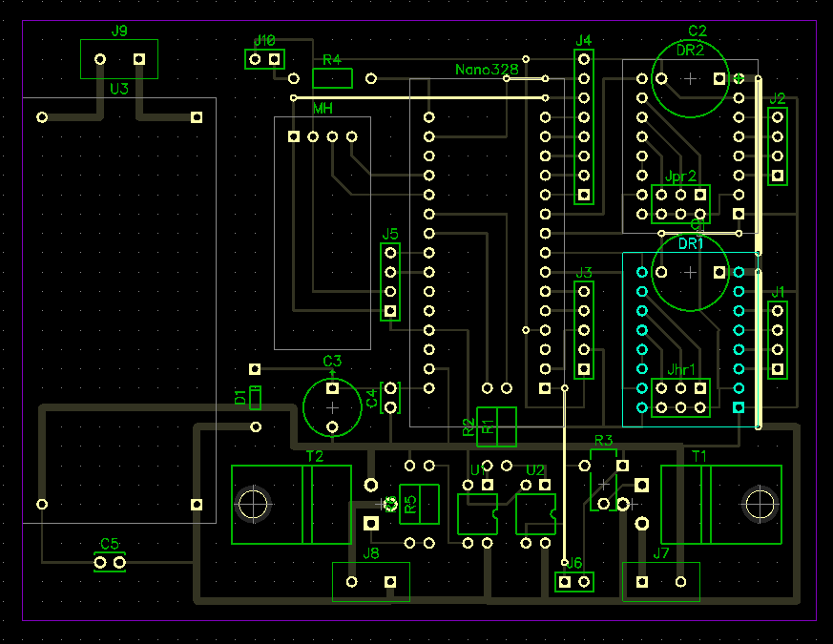833x644 pixels.
Task: Click the T1 transistor footprint
Action: click(x=720, y=505)
